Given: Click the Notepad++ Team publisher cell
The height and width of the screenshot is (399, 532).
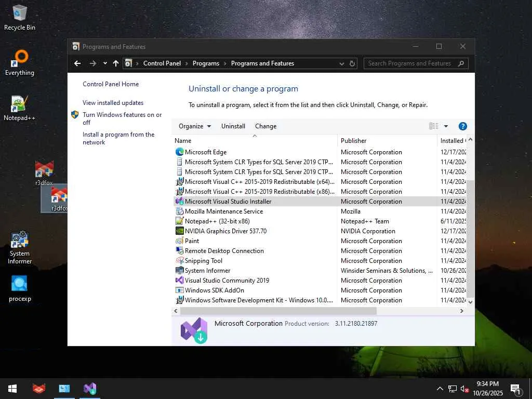Looking at the screenshot, I should click(x=365, y=221).
